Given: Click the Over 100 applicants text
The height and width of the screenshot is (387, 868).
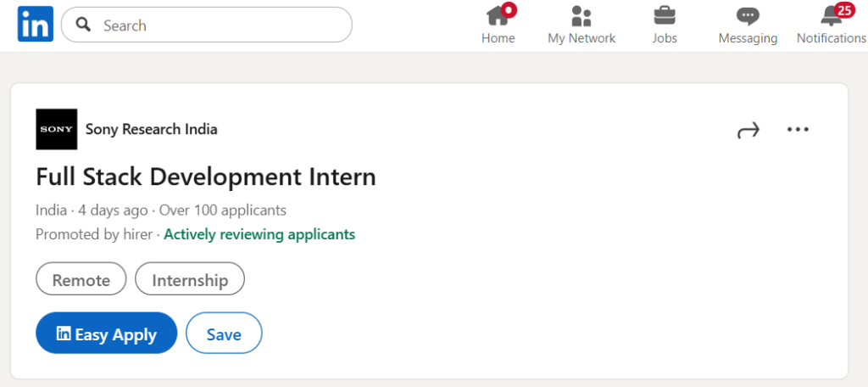Looking at the screenshot, I should [222, 210].
